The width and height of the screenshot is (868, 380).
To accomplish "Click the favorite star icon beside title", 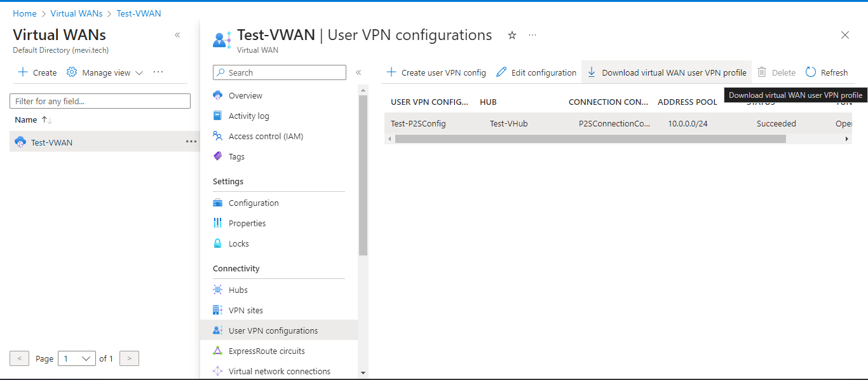I will (x=512, y=36).
